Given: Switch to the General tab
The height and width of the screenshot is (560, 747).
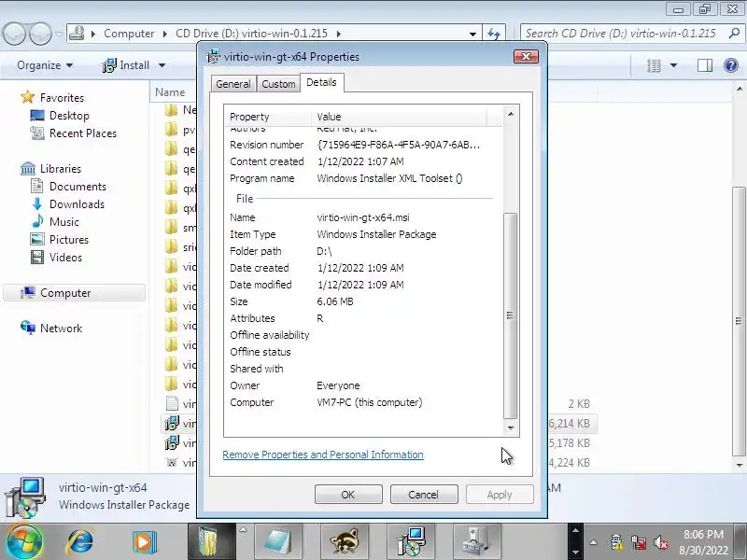Looking at the screenshot, I should click(x=233, y=84).
